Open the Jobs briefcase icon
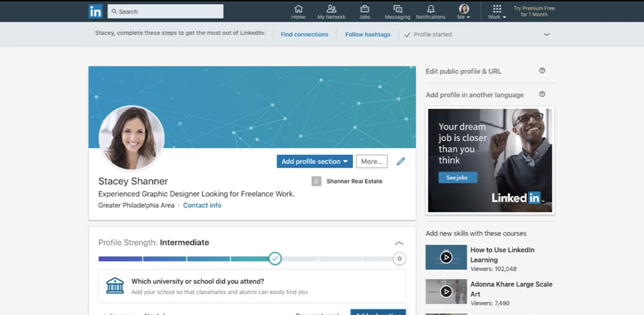Image resolution: width=644 pixels, height=315 pixels. [x=364, y=9]
